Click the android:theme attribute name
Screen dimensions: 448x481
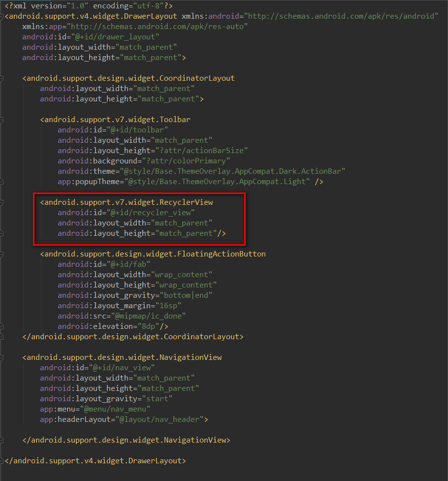coord(86,171)
